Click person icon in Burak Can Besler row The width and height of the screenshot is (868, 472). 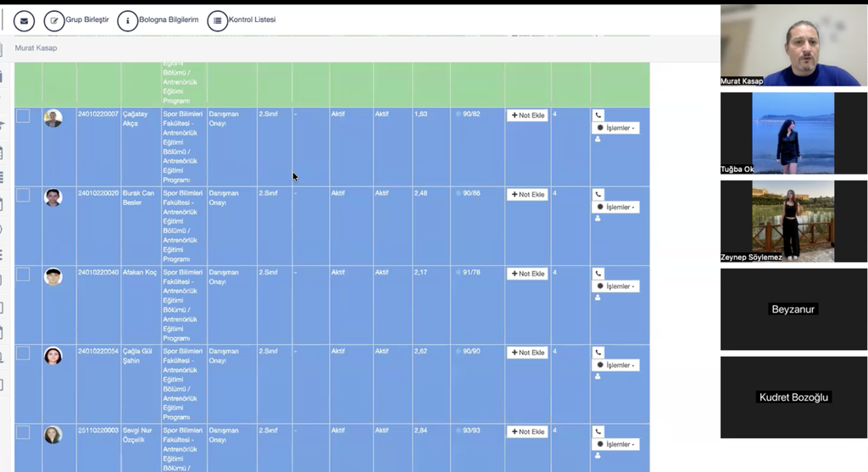click(598, 218)
